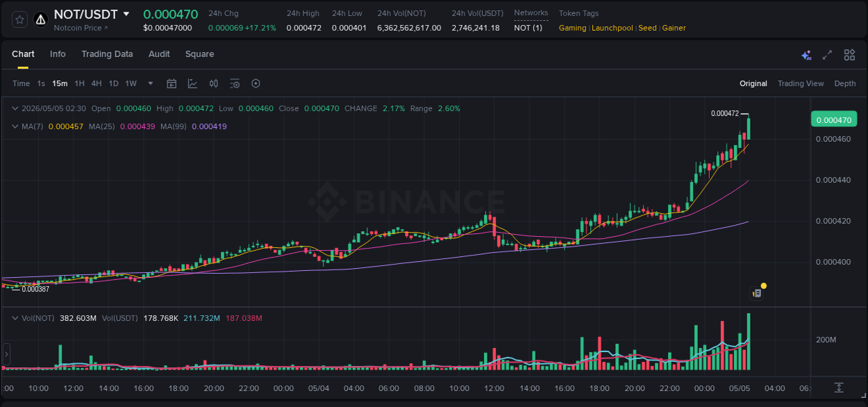The image size is (868, 407).
Task: Open the Gaming token tag
Action: coord(572,28)
